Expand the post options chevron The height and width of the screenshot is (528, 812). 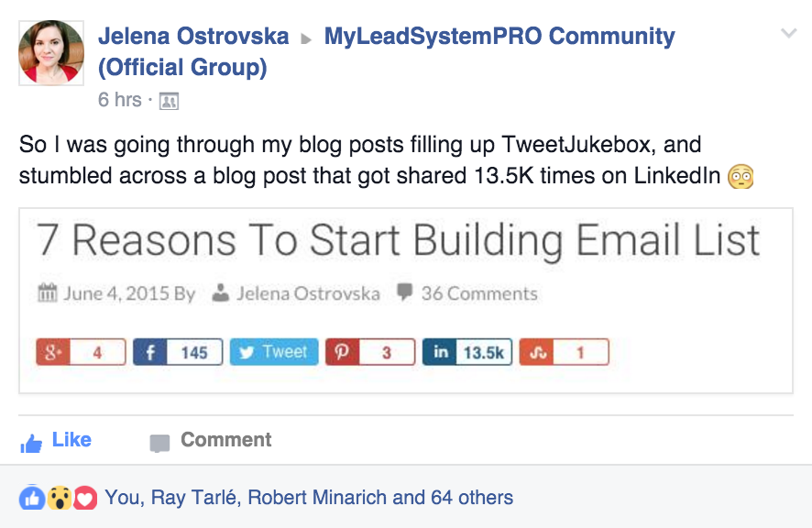(789, 34)
